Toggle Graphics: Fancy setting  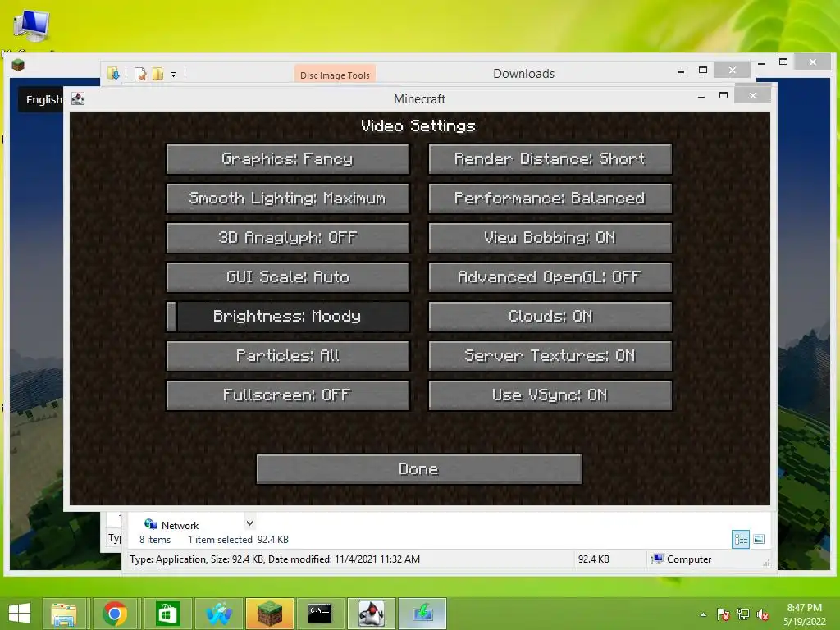[x=288, y=159]
